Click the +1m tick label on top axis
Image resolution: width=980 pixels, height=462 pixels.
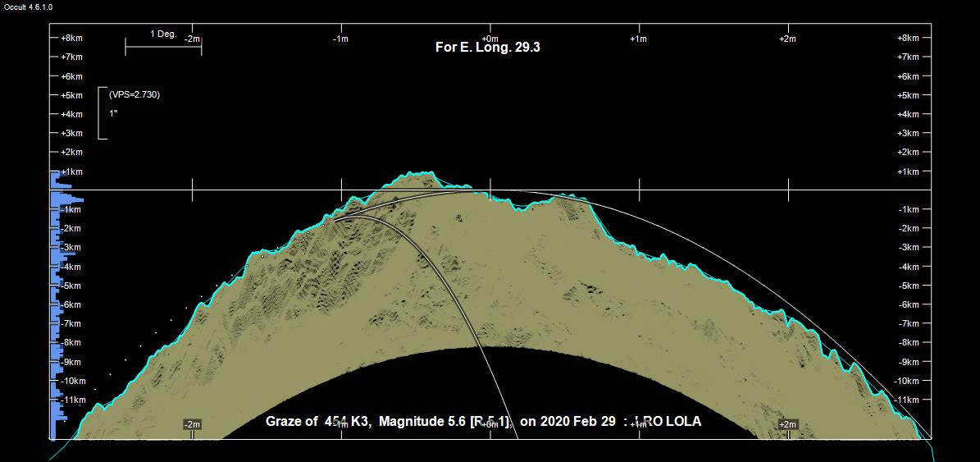click(x=638, y=39)
